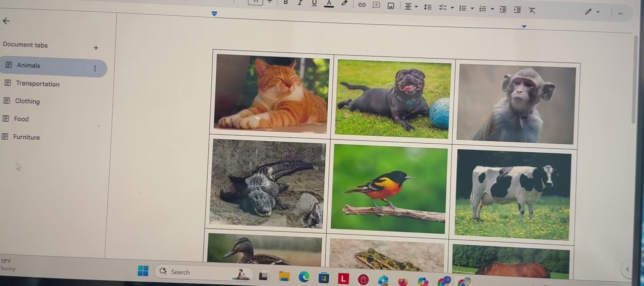This screenshot has width=644, height=286.
Task: Click the add comment icon
Action: pos(376,5)
